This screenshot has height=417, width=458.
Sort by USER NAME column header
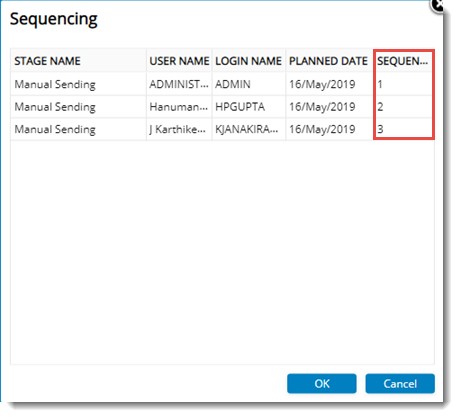tap(179, 61)
